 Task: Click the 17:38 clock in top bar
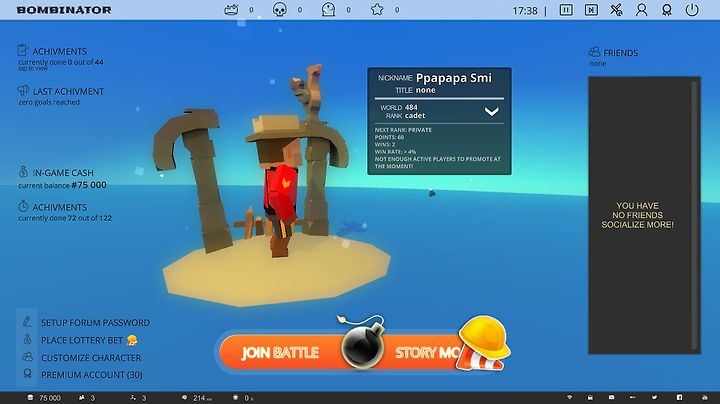click(524, 11)
